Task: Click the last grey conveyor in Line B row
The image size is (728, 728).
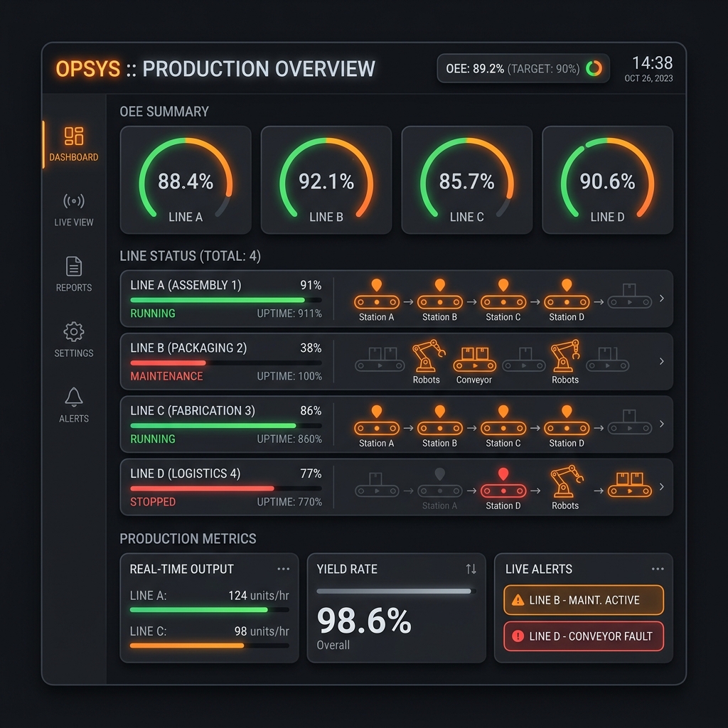Action: [607, 359]
